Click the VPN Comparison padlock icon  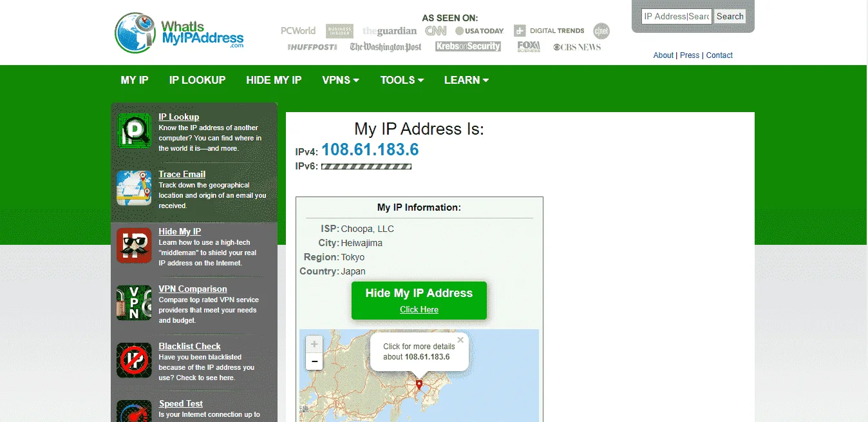coord(134,303)
